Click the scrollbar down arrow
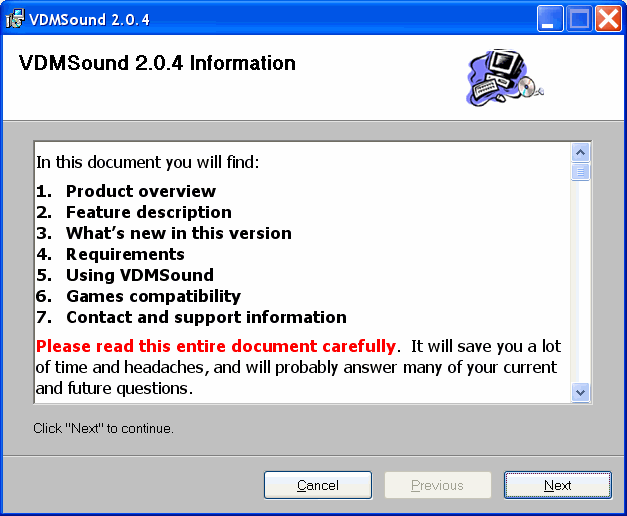The image size is (627, 516). pyautogui.click(x=581, y=392)
